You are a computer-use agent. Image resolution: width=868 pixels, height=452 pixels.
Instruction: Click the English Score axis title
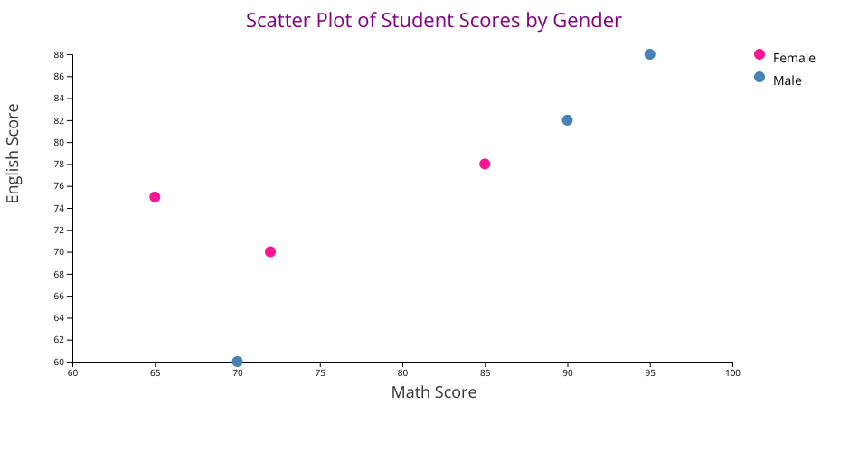(x=13, y=153)
